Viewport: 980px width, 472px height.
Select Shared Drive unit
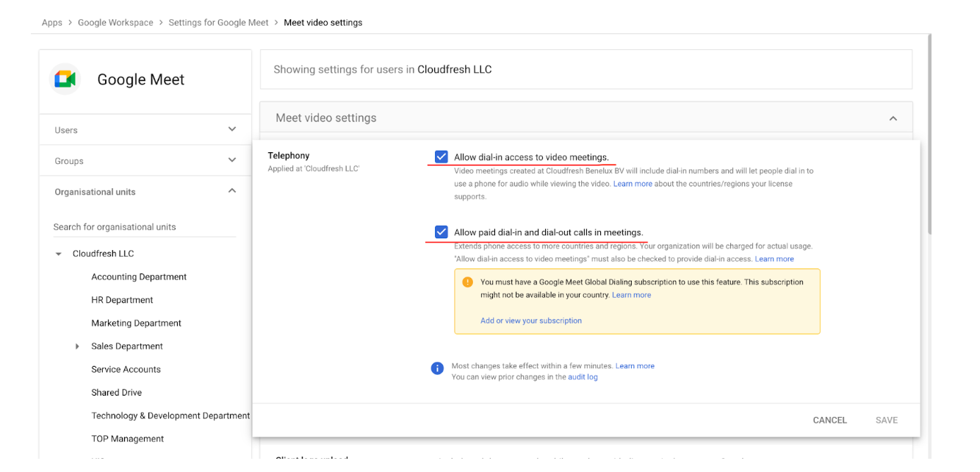(x=116, y=393)
